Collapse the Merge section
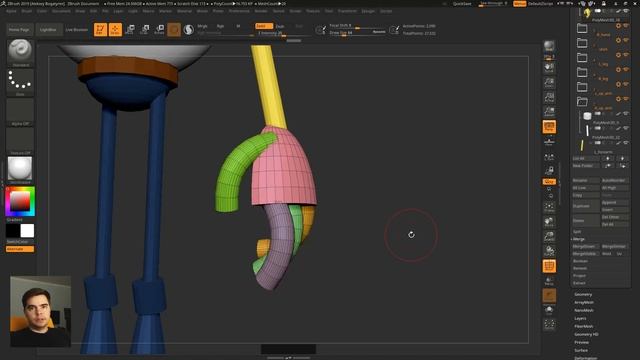 coord(579,239)
